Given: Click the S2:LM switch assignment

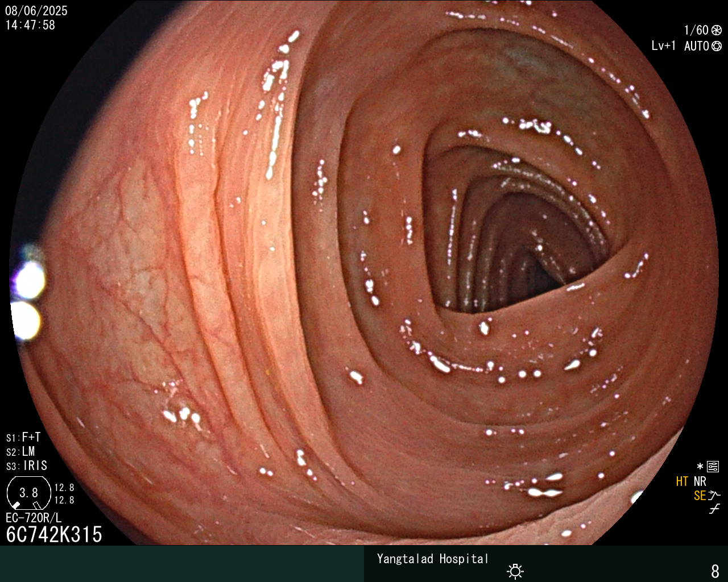Looking at the screenshot, I should pos(20,452).
